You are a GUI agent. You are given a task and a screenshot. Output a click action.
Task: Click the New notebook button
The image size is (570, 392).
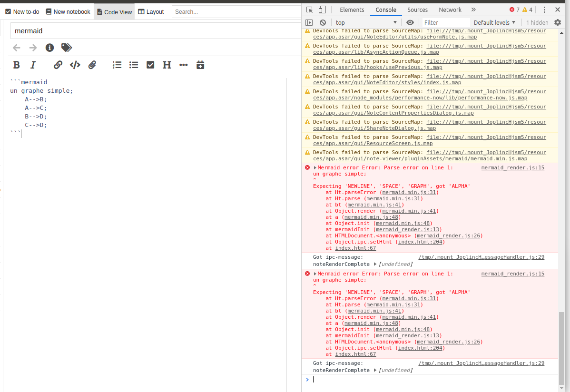(68, 11)
